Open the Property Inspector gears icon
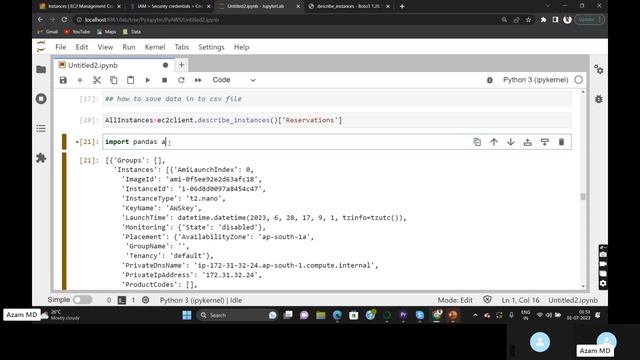This screenshot has width=640, height=360. [x=598, y=69]
